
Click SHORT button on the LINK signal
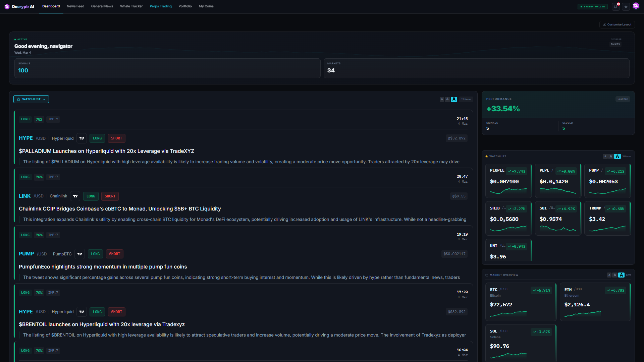pyautogui.click(x=110, y=196)
